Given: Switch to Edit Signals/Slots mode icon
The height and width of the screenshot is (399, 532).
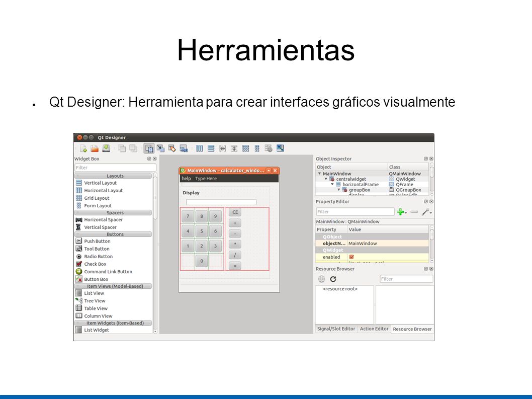Looking at the screenshot, I should [160, 148].
